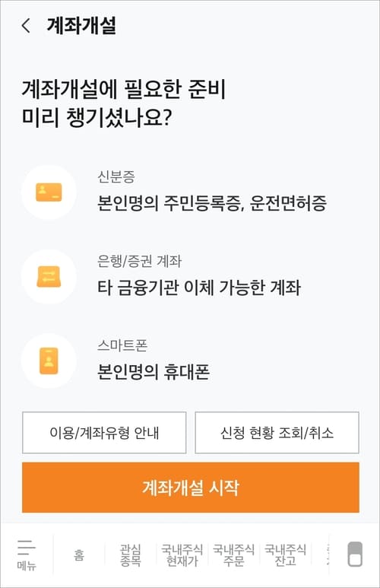Tap the 신분증 label

116,176
